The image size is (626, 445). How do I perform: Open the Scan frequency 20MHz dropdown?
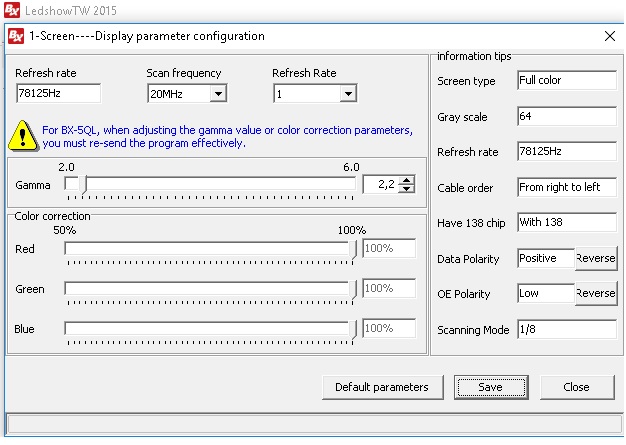(x=218, y=94)
